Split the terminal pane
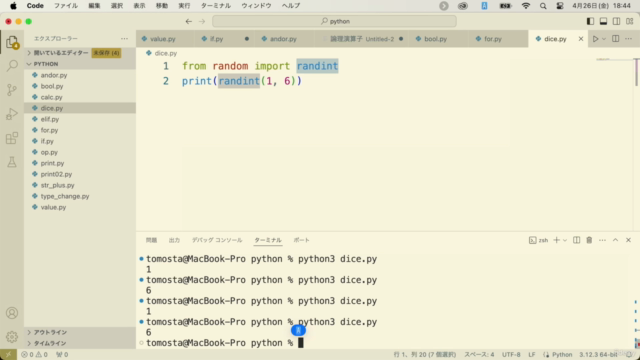The width and height of the screenshot is (640, 360). (576, 240)
